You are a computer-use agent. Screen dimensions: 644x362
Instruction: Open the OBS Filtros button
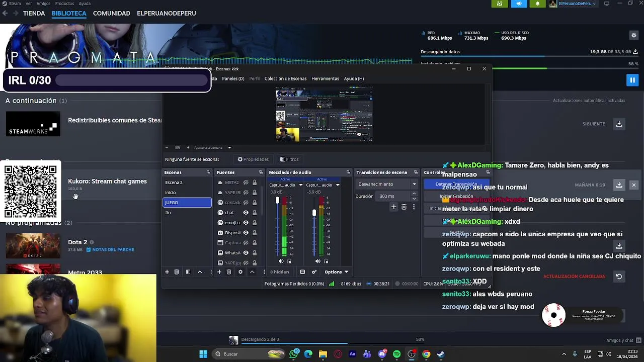[289, 159]
